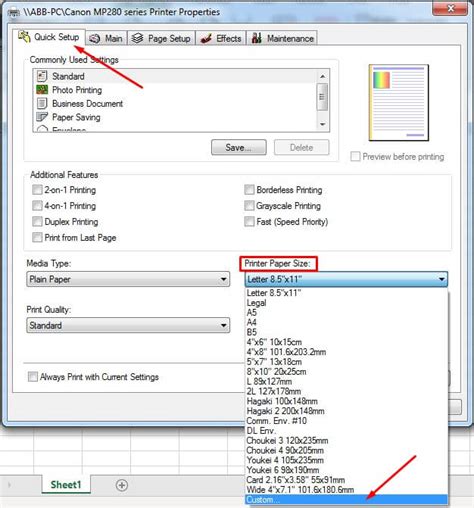
Task: Select Photo Printing setting
Action: click(x=175, y=90)
